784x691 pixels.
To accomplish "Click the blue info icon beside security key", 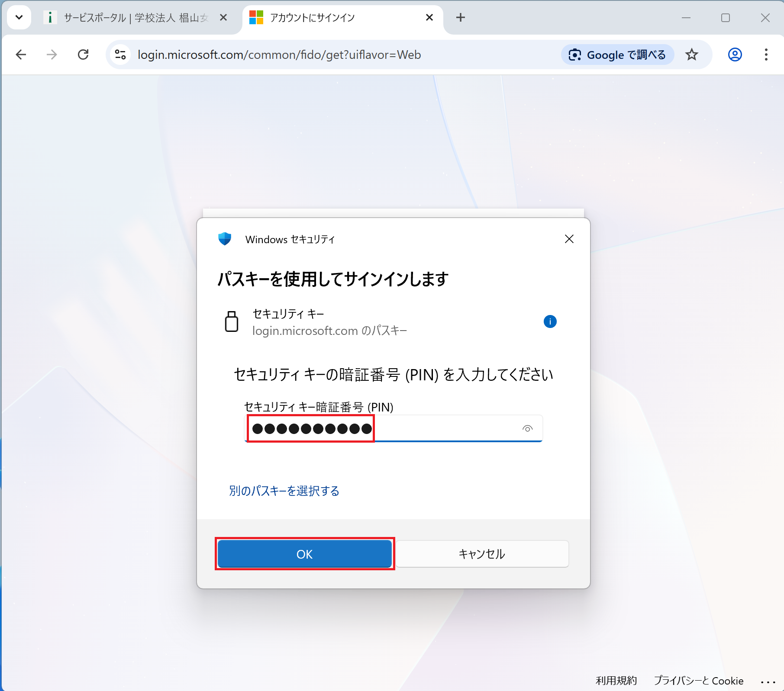I will pyautogui.click(x=550, y=321).
